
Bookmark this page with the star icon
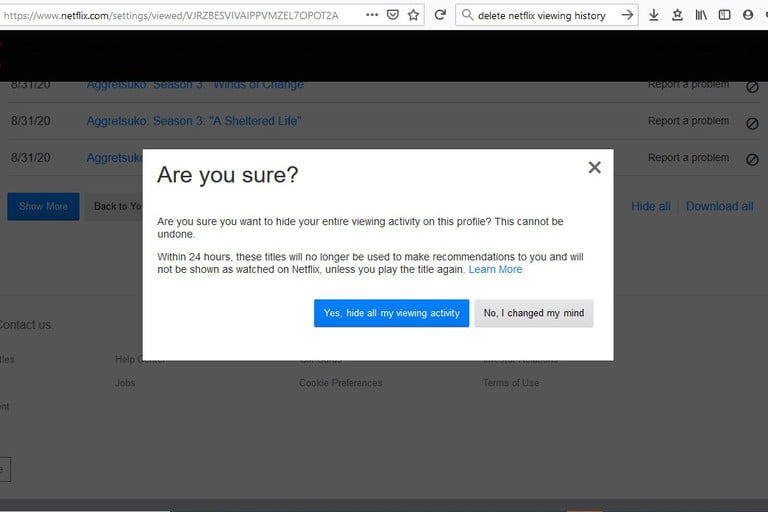coord(413,15)
